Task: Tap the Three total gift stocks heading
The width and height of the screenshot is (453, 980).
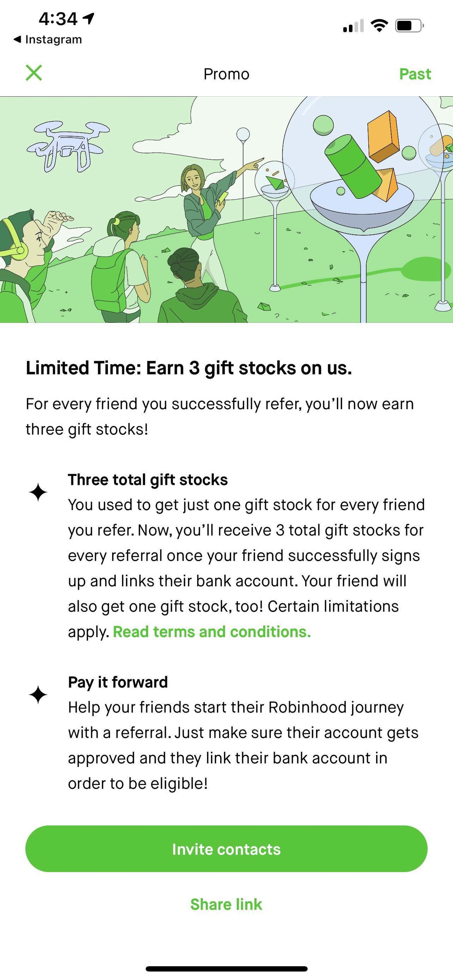Action: pos(148,480)
